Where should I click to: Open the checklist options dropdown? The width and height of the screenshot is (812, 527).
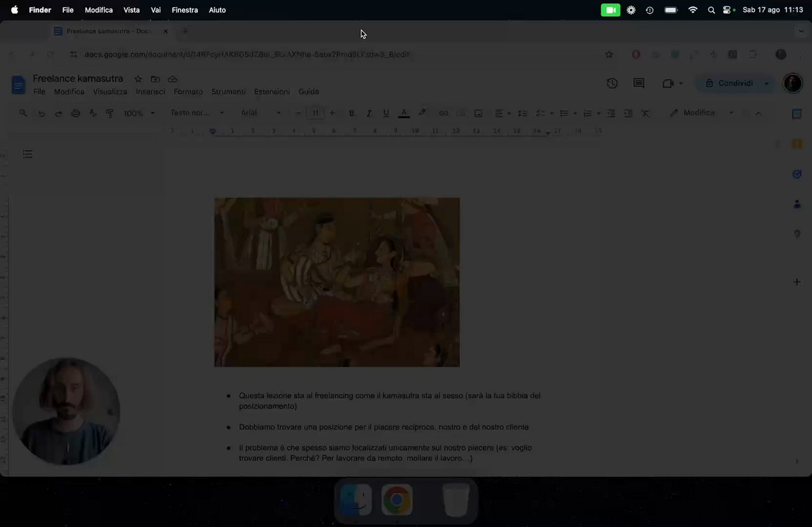click(552, 113)
